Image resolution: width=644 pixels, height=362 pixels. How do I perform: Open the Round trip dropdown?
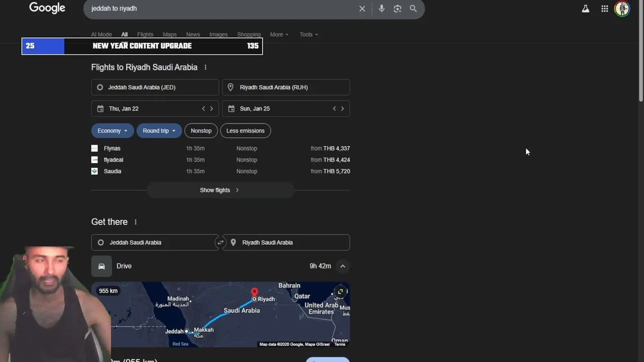159,131
